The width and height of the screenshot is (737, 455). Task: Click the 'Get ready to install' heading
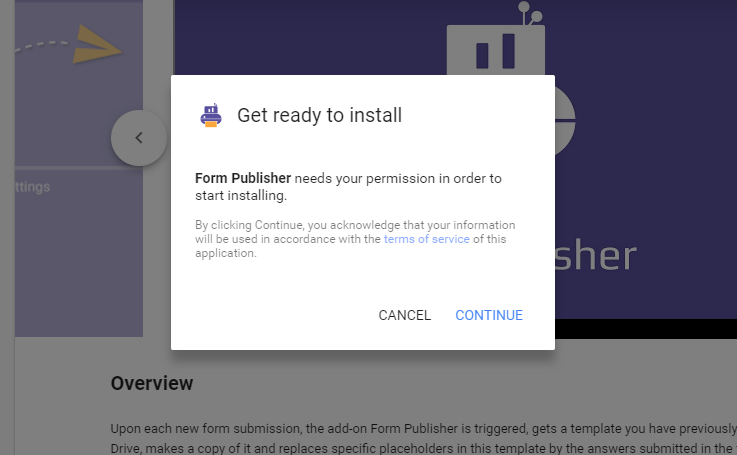(319, 115)
